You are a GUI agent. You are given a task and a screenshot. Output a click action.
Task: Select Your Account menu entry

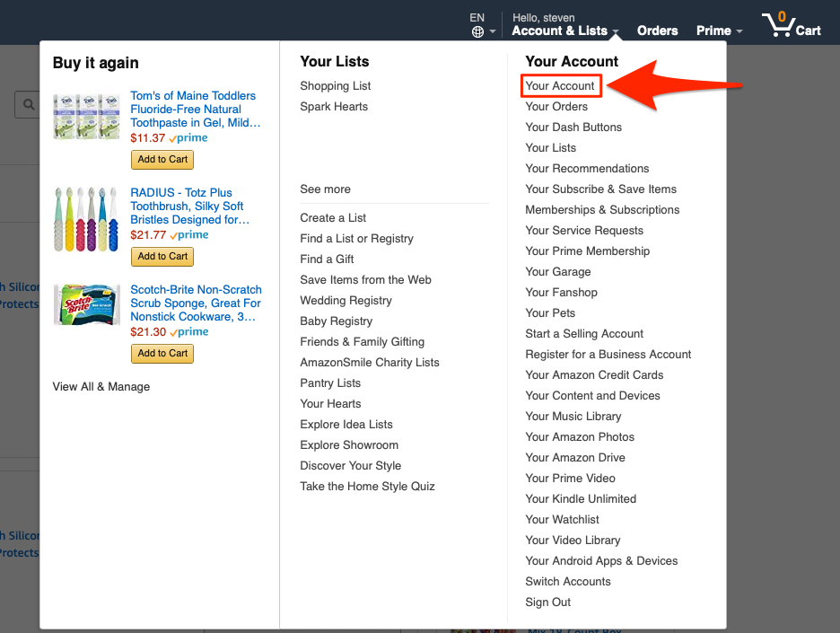[560, 86]
